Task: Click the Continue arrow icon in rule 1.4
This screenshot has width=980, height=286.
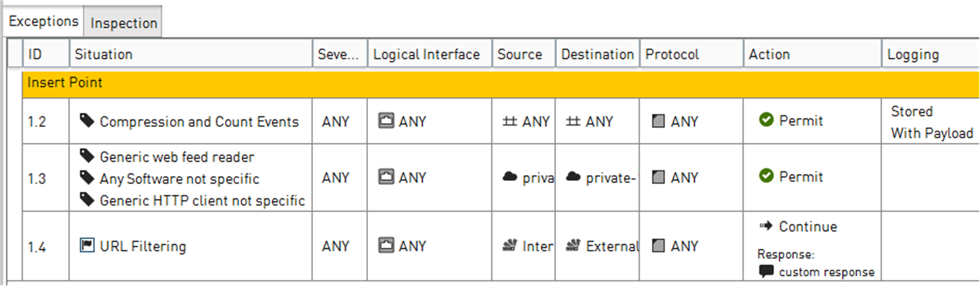Action: tap(766, 226)
